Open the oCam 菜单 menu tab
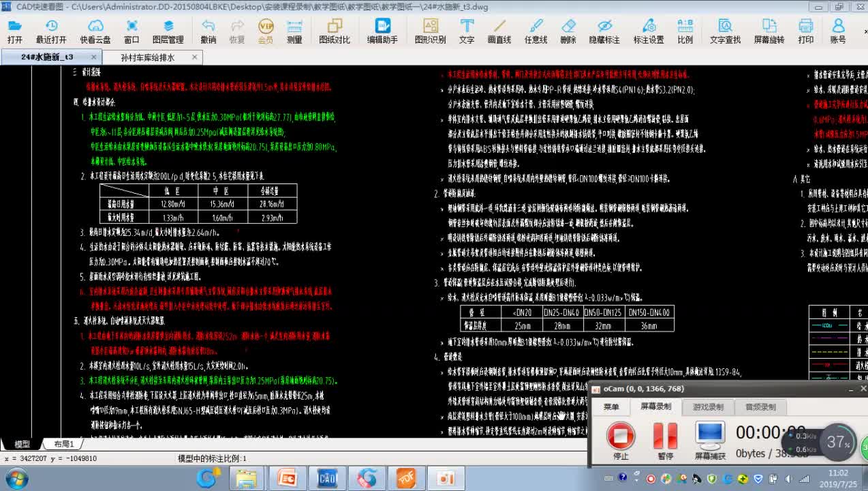868x491 pixels. pyautogui.click(x=611, y=407)
